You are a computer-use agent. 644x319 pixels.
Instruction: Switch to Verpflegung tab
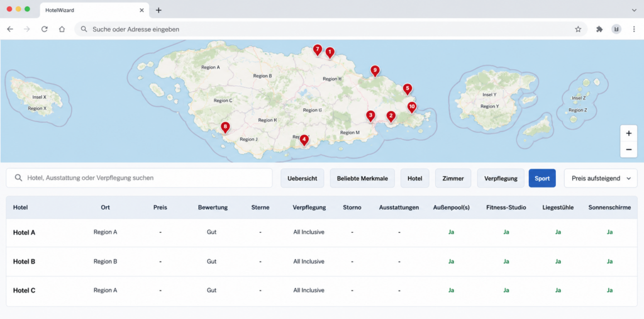(x=501, y=179)
